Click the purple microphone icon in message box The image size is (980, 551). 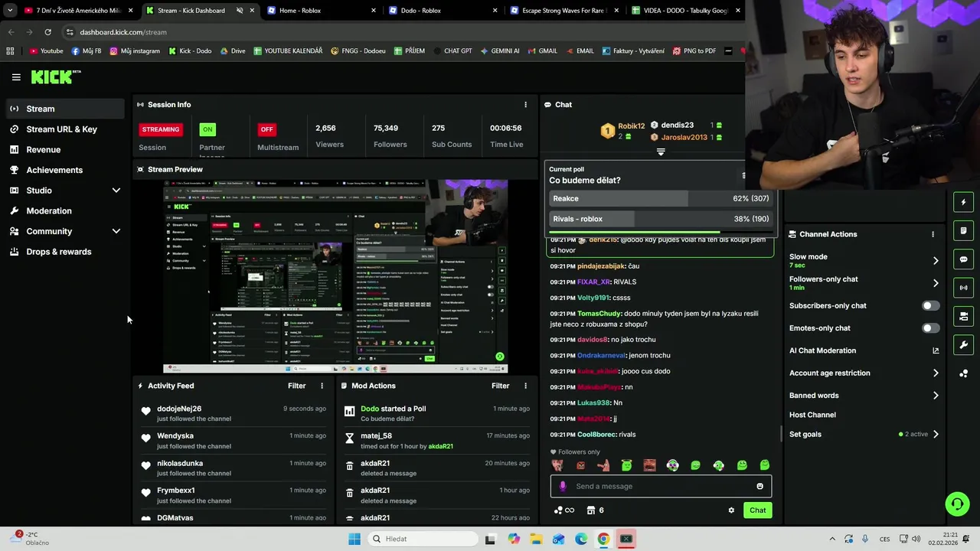(563, 486)
